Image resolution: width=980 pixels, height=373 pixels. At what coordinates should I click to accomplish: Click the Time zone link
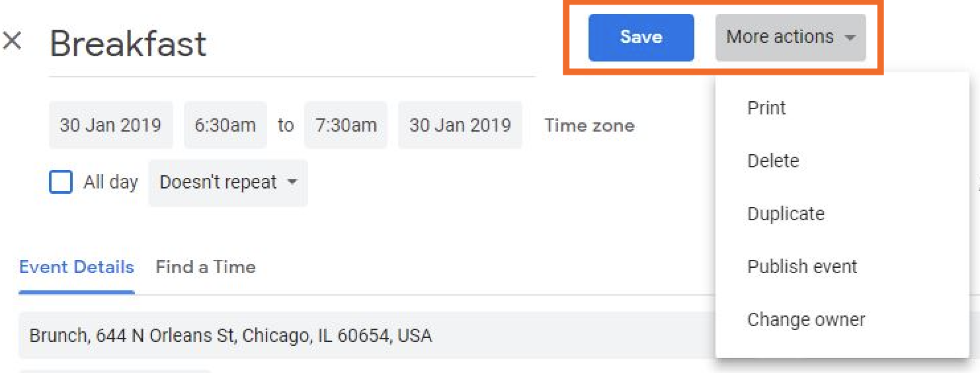point(589,126)
